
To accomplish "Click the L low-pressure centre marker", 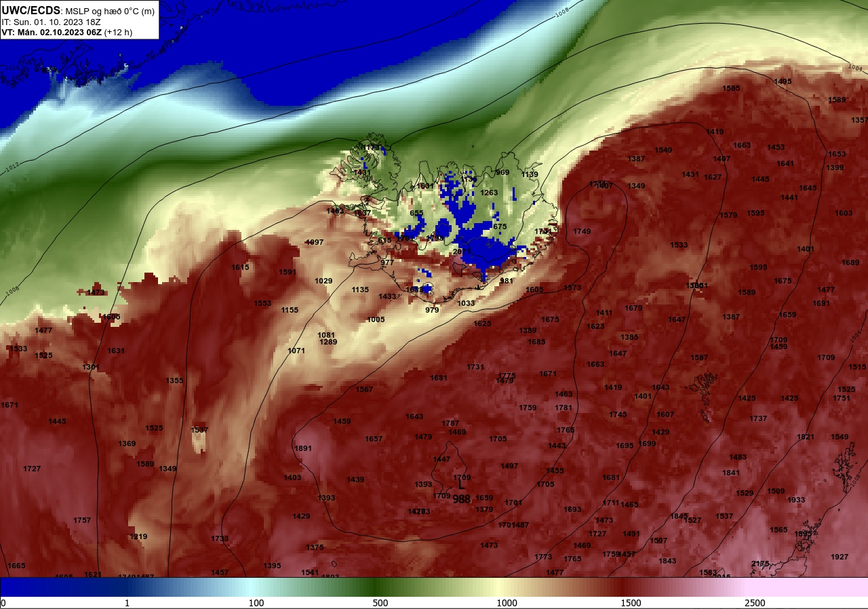I will pos(462,485).
